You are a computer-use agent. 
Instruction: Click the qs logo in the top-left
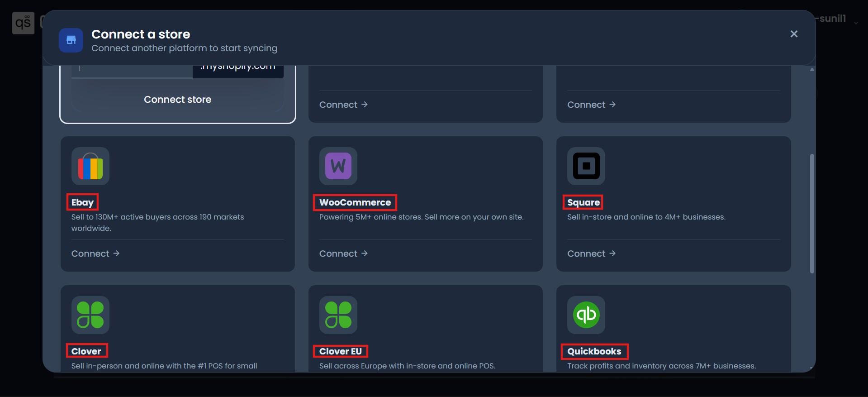(23, 23)
